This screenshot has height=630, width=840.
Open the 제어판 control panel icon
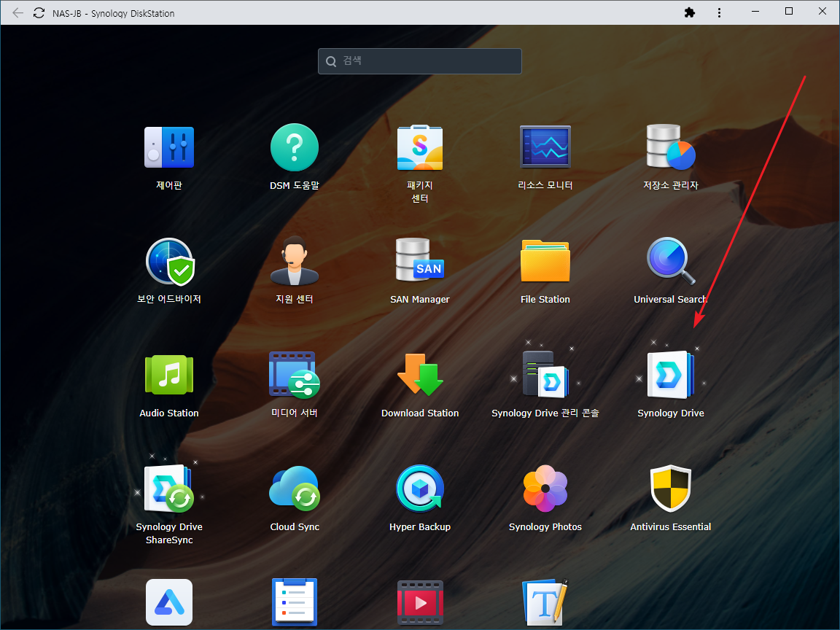pyautogui.click(x=169, y=148)
